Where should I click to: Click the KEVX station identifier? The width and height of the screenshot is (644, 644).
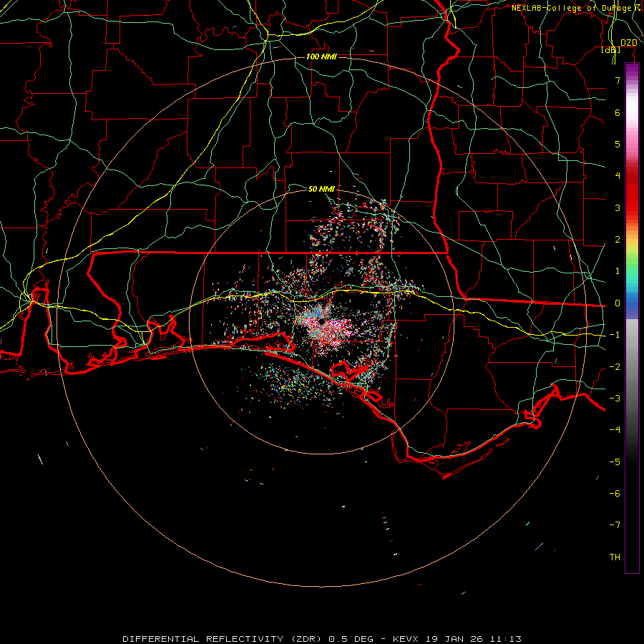click(406, 639)
